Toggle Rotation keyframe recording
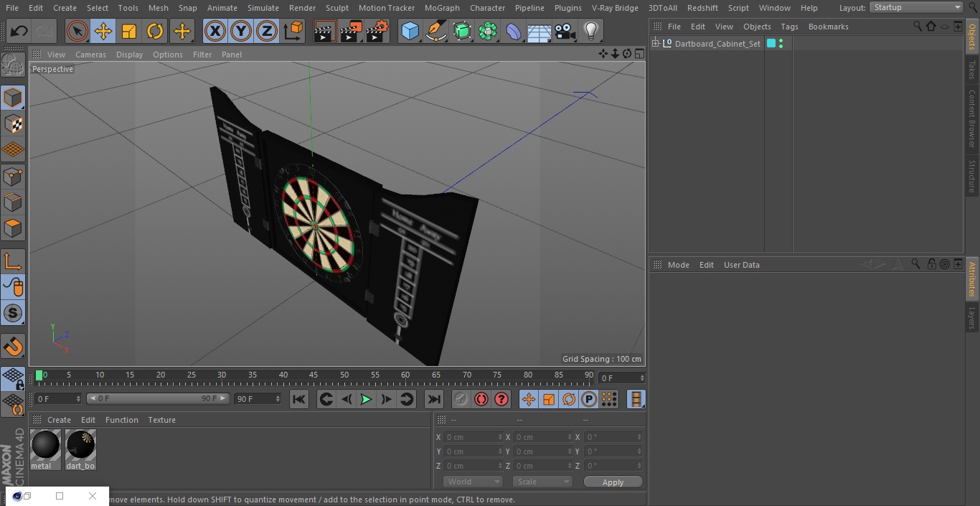Image resolution: width=980 pixels, height=506 pixels. [569, 399]
